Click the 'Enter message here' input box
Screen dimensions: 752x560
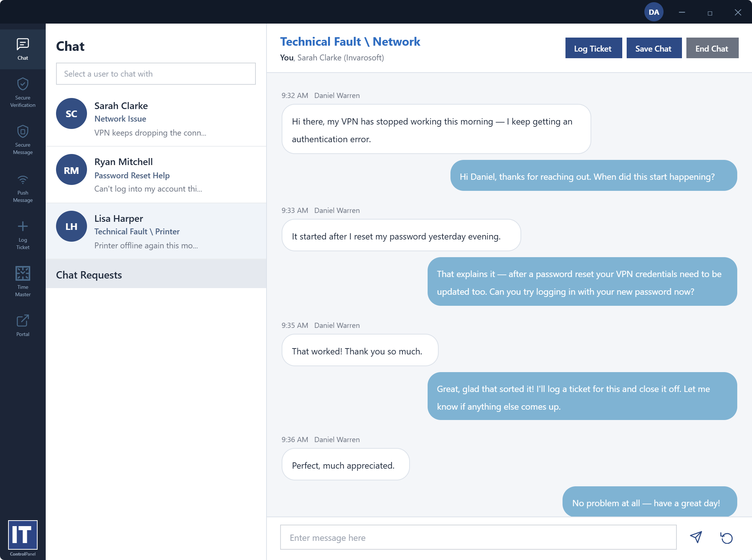coord(478,538)
